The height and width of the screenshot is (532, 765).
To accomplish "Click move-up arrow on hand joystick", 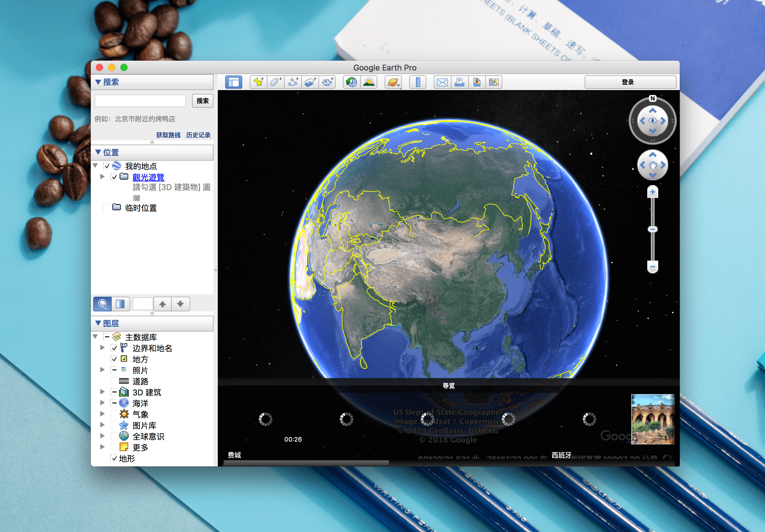I will [652, 154].
